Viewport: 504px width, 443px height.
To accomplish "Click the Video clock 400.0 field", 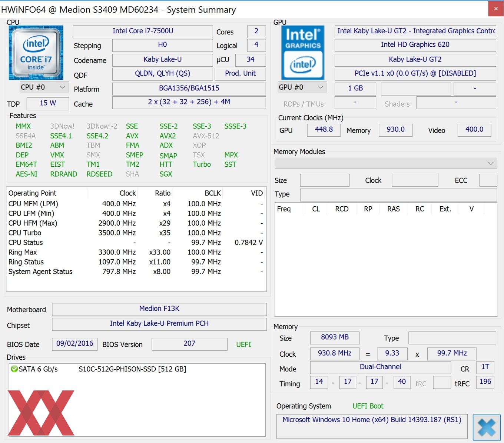I will (x=474, y=130).
